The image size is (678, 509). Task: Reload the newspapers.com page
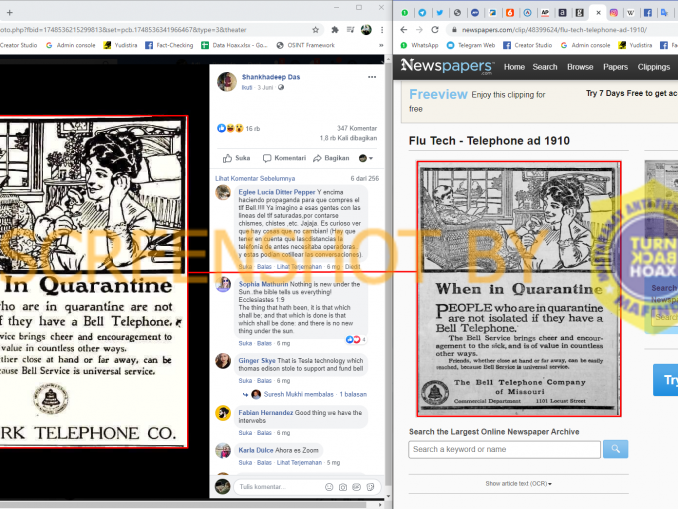[x=435, y=30]
